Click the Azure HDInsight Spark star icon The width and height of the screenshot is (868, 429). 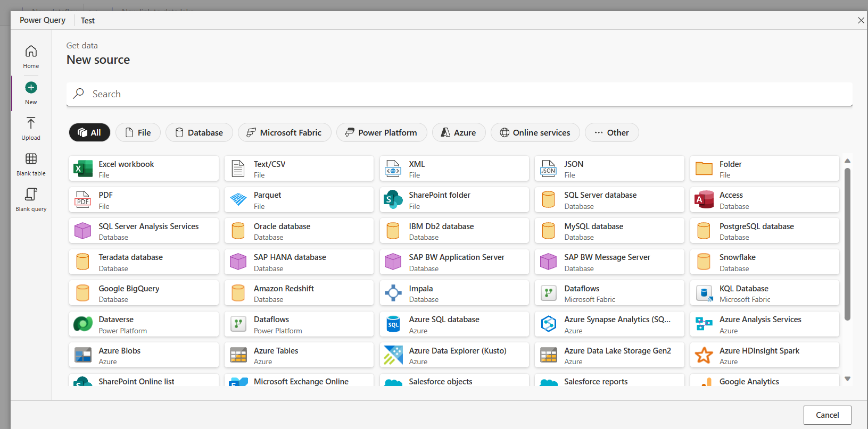pyautogui.click(x=704, y=355)
